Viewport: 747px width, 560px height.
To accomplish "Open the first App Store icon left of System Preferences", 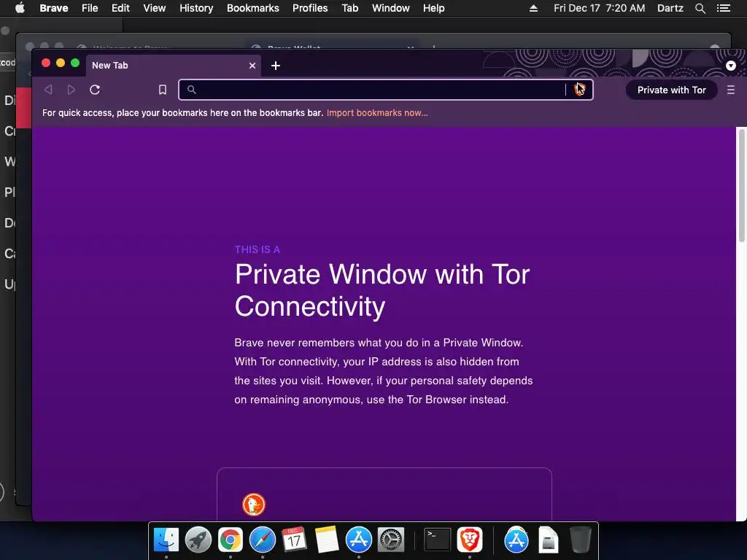I will click(x=358, y=540).
